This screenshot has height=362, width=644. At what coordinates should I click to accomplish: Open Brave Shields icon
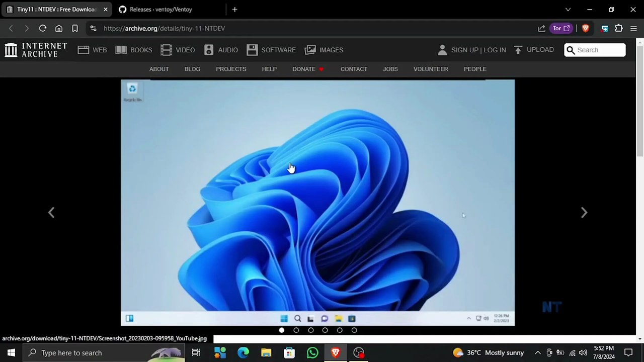[585, 28]
